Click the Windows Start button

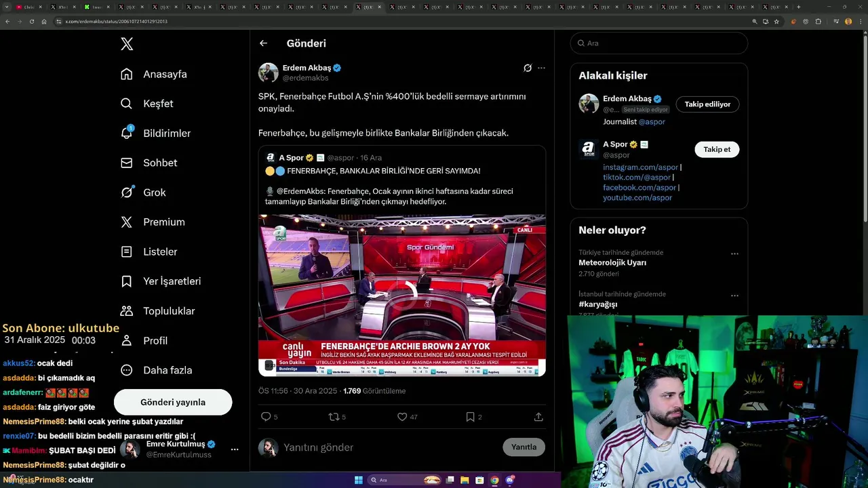pos(359,480)
